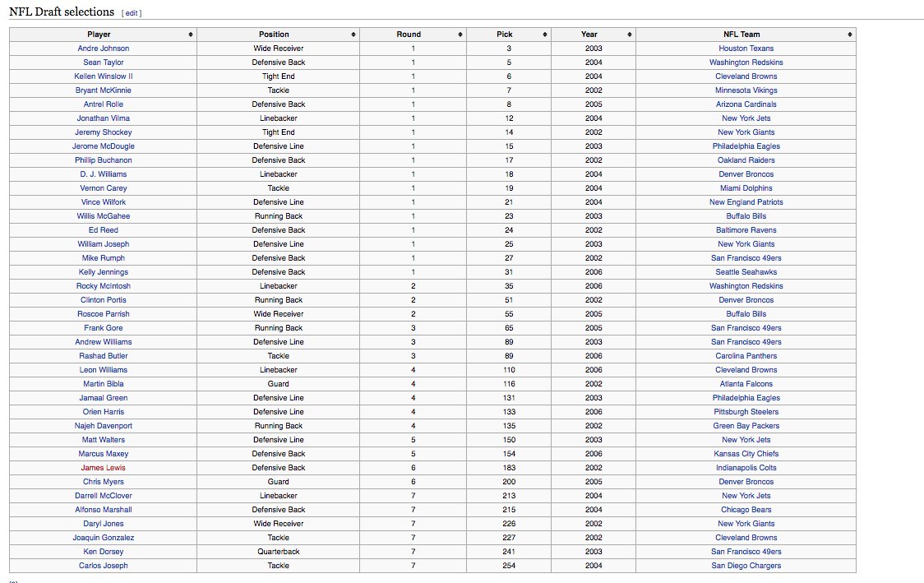Screen dimensions: 924x583
Task: Open Rocky McIntosh link
Action: tap(103, 286)
